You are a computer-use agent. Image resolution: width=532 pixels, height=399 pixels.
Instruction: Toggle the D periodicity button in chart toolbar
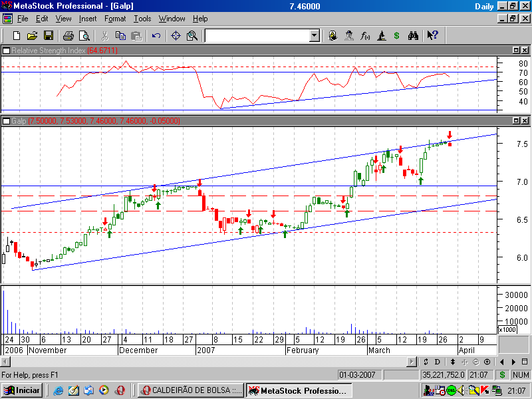pos(437,362)
